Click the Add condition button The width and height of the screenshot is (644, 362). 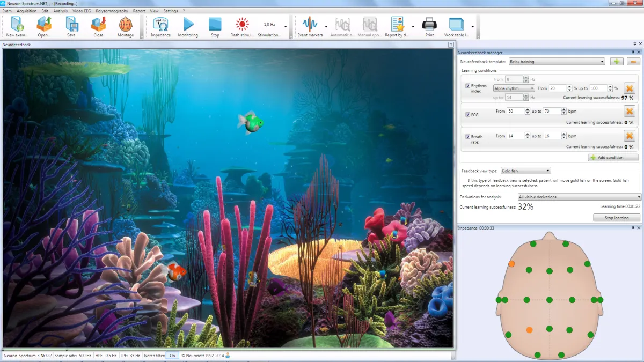pos(613,158)
